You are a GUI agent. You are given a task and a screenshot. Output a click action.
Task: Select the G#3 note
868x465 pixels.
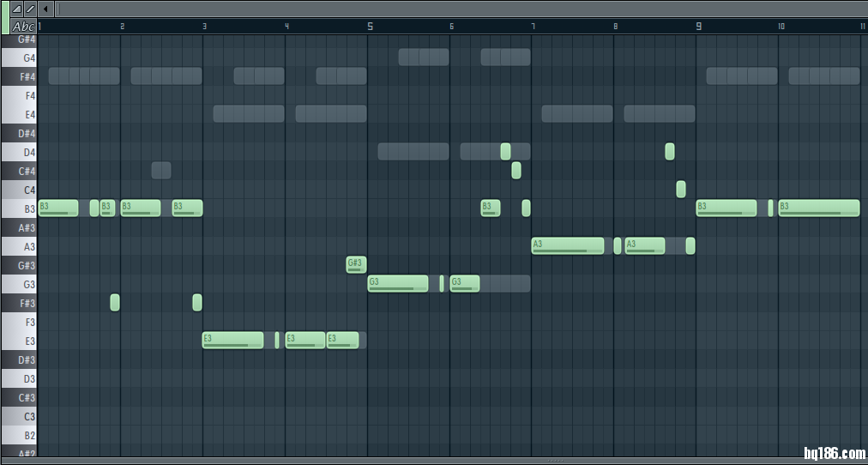click(x=356, y=264)
